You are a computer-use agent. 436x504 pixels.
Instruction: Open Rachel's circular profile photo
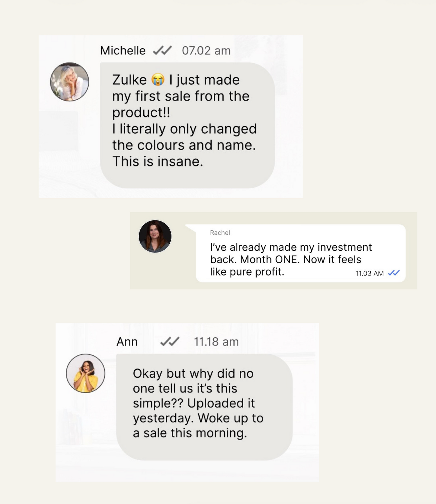155,236
